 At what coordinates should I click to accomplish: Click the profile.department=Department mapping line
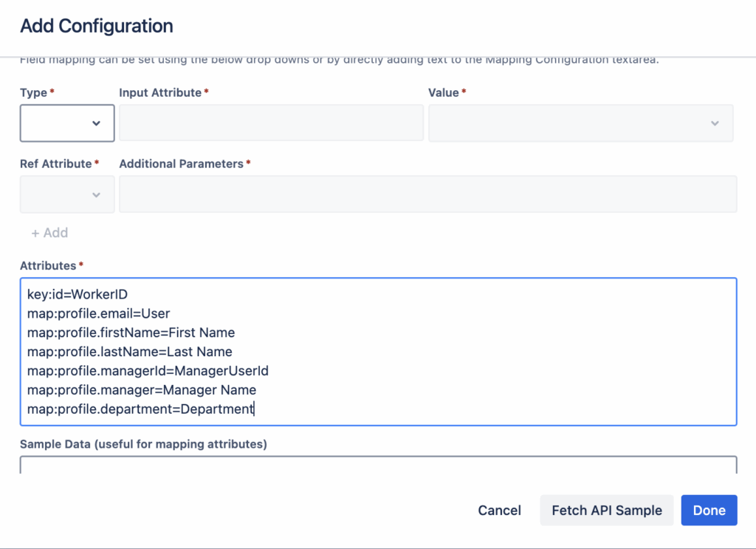pyautogui.click(x=140, y=409)
